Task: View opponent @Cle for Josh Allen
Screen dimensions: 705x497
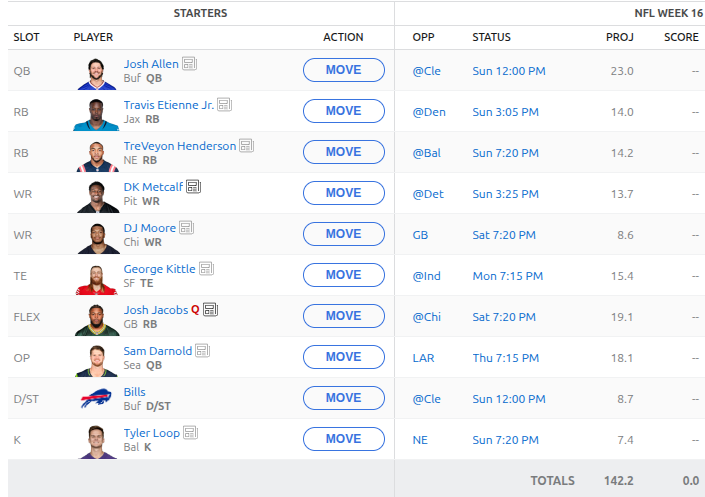Action: [x=426, y=70]
